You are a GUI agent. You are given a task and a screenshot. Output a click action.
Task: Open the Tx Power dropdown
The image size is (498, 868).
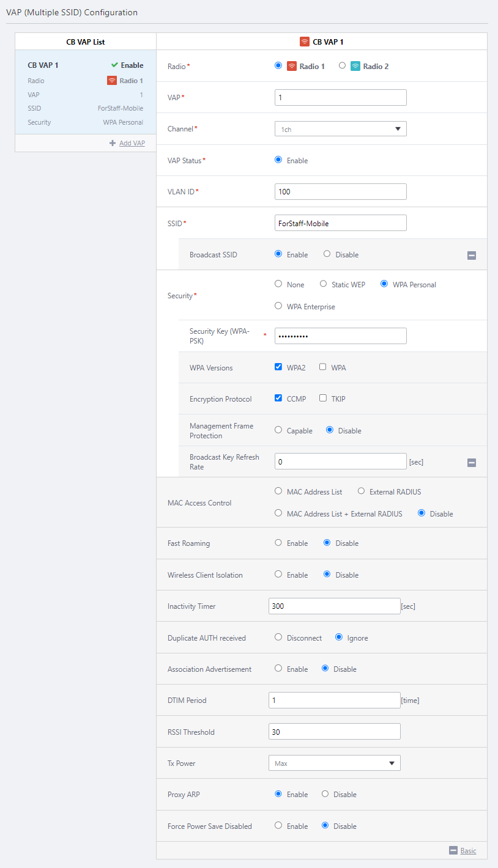click(334, 763)
